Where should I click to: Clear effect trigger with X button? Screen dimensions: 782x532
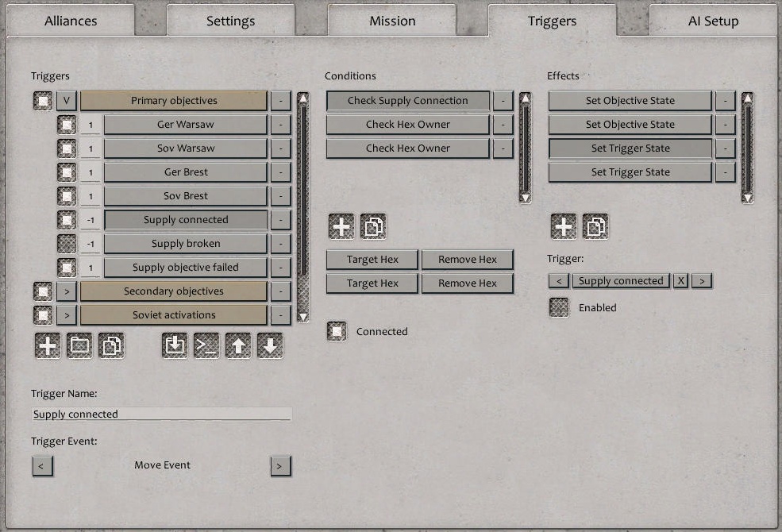[680, 281]
